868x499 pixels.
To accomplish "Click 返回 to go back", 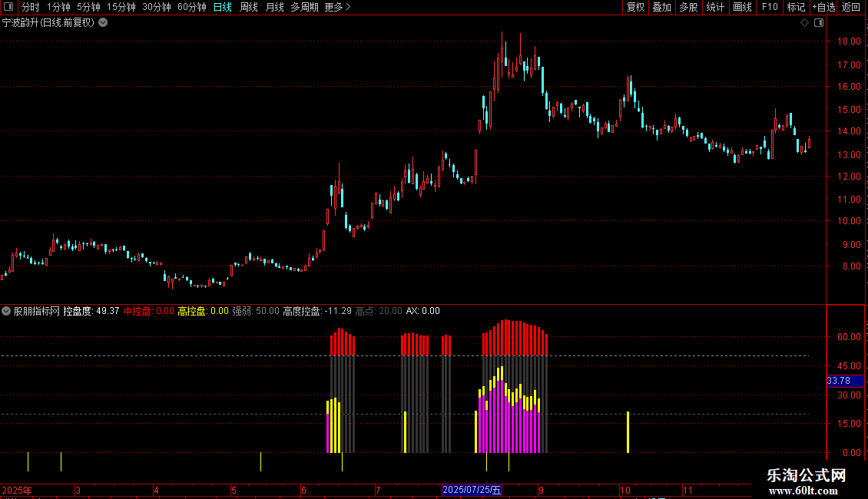I will pyautogui.click(x=851, y=7).
